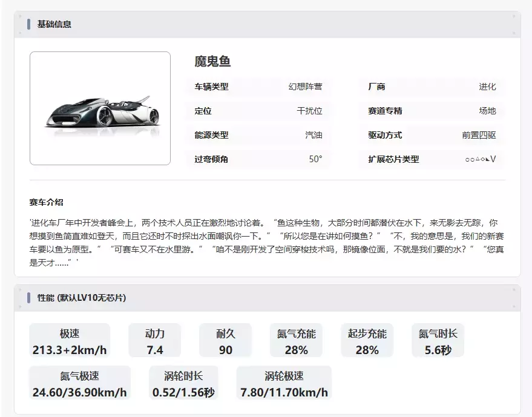The height and width of the screenshot is (417, 532).
Task: Click the 耐久 90 stat card
Action: 225,341
